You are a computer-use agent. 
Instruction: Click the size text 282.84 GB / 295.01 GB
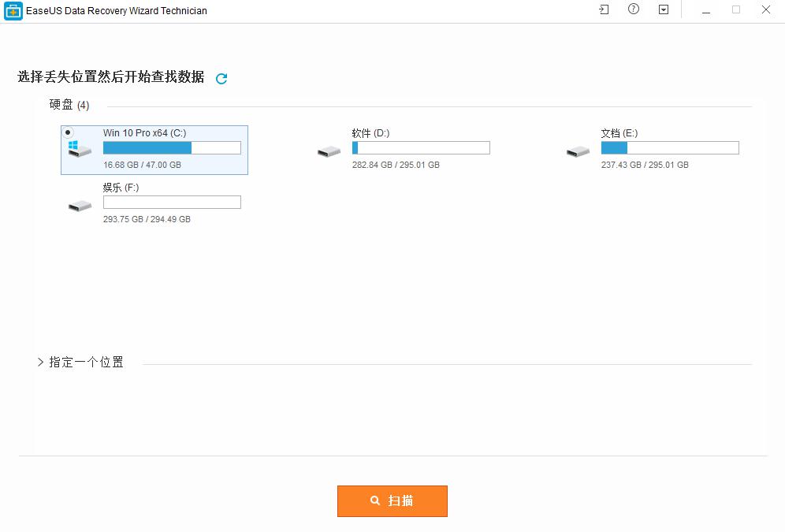pos(396,165)
